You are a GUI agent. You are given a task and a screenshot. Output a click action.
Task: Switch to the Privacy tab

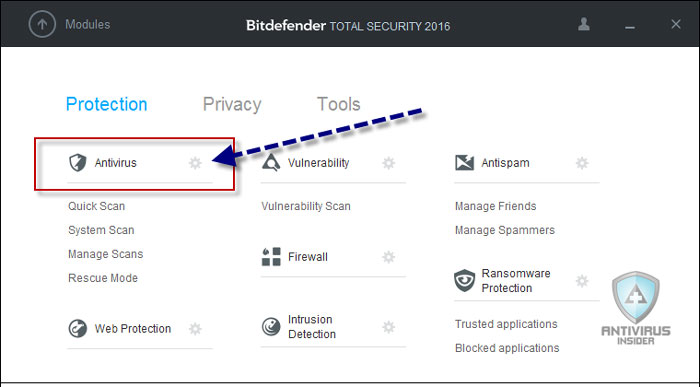232,104
